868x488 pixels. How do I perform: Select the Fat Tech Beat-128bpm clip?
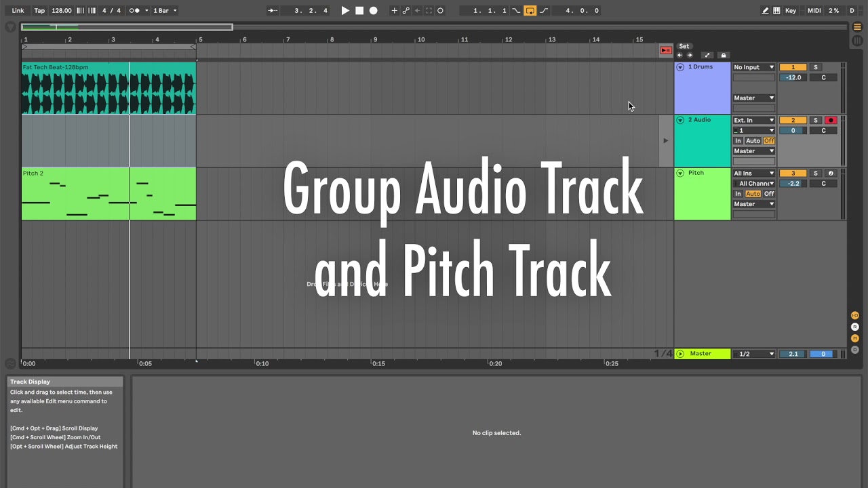tap(108, 88)
